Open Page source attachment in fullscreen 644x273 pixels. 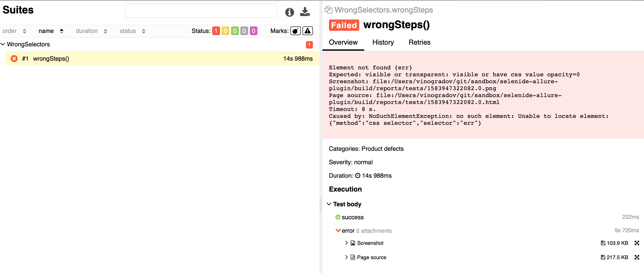(636, 257)
